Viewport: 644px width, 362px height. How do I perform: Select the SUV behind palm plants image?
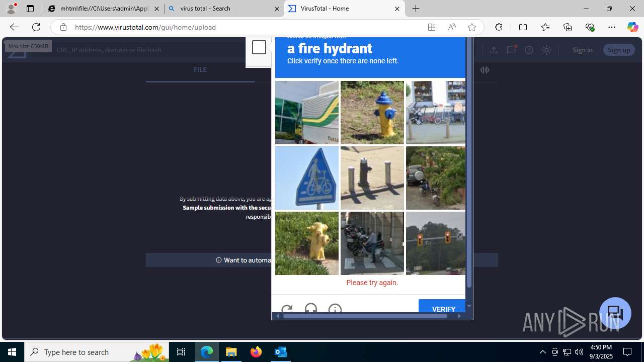coord(436,178)
